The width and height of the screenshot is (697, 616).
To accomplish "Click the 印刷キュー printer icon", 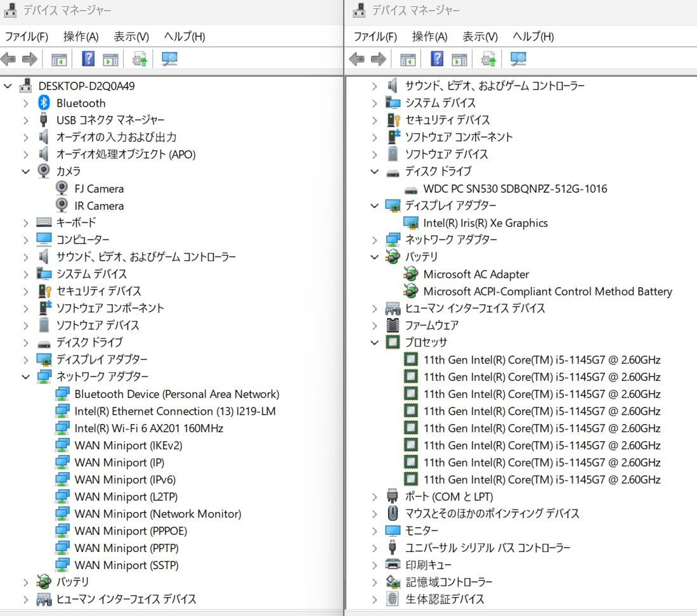I will point(393,565).
